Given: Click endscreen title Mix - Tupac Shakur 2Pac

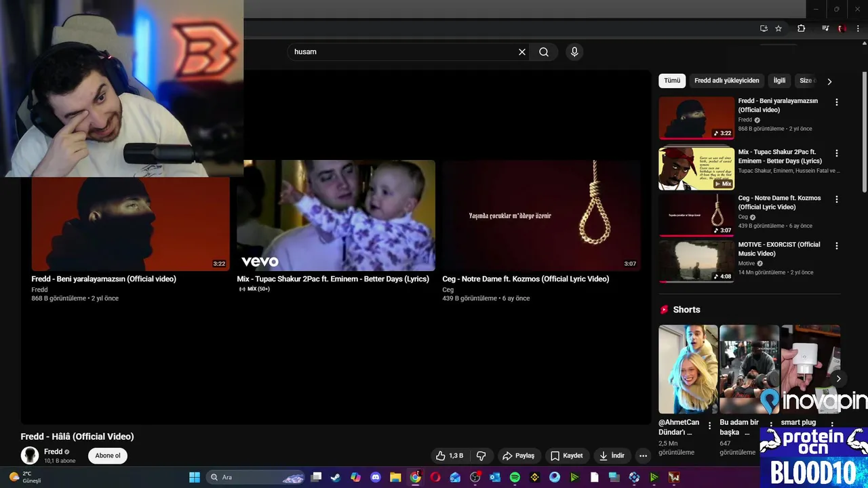Looking at the screenshot, I should [333, 279].
